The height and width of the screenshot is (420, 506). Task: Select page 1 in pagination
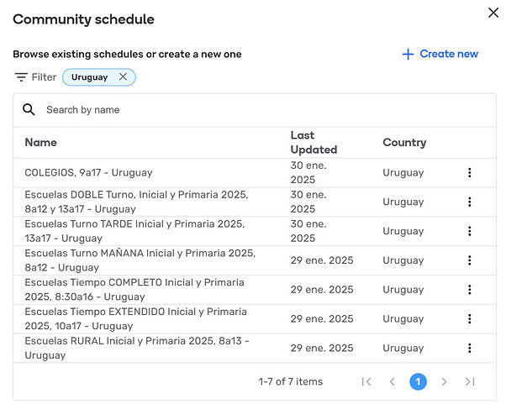tap(418, 381)
